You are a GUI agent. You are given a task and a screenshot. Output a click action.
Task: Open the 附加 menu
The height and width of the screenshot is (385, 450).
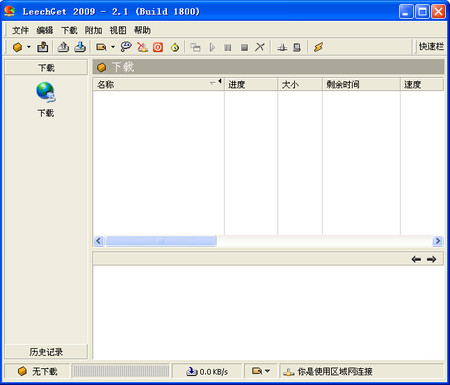point(93,30)
